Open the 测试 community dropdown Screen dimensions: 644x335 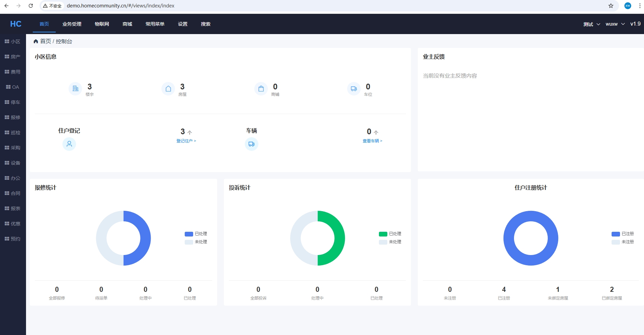click(591, 24)
